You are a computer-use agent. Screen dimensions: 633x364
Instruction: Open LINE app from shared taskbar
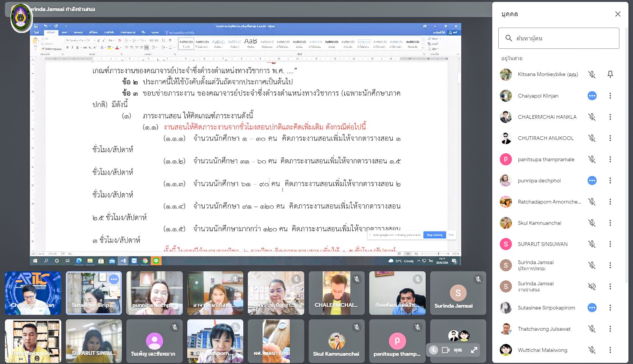[x=156, y=261]
